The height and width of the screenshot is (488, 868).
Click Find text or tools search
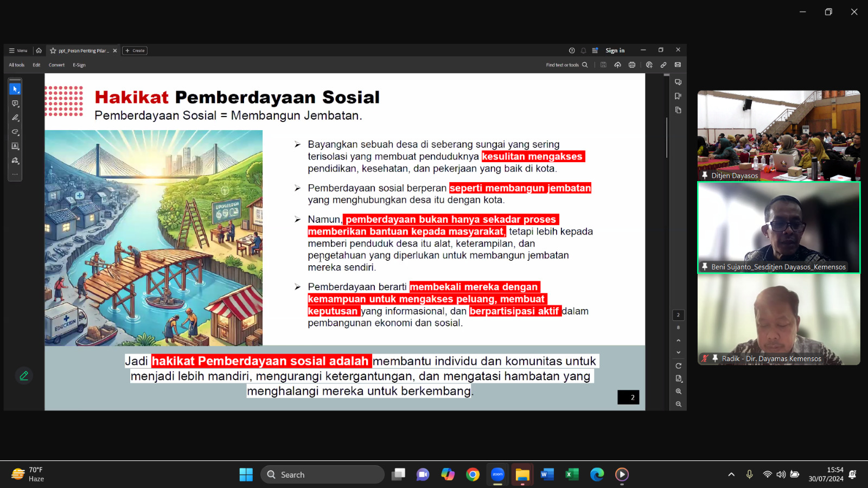[x=566, y=65]
